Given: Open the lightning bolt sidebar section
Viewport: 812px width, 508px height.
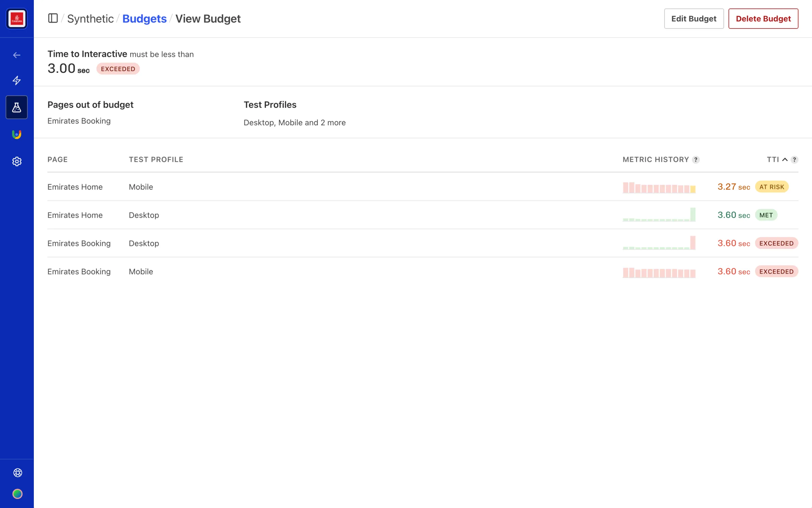Looking at the screenshot, I should point(17,80).
